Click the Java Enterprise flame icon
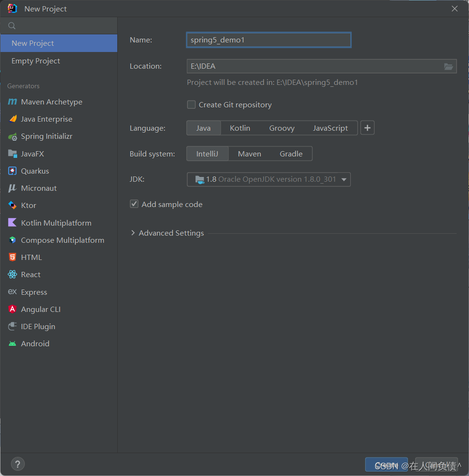 pyautogui.click(x=13, y=119)
